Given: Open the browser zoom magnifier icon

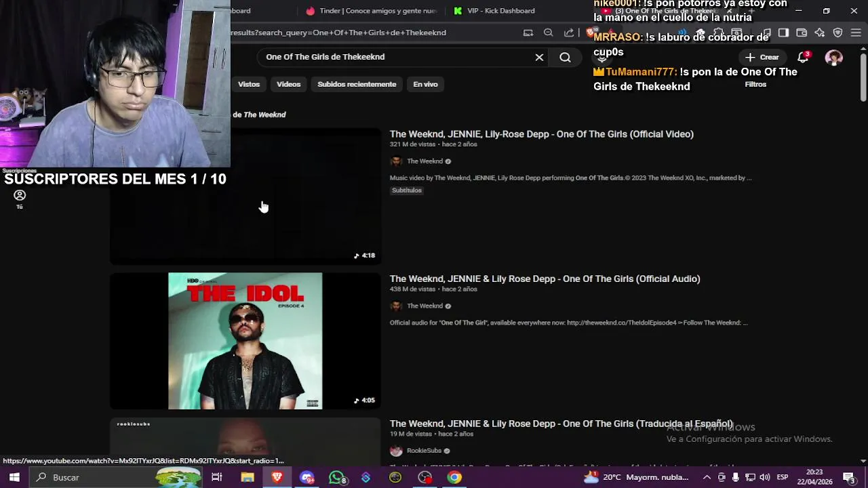Looking at the screenshot, I should (x=549, y=33).
